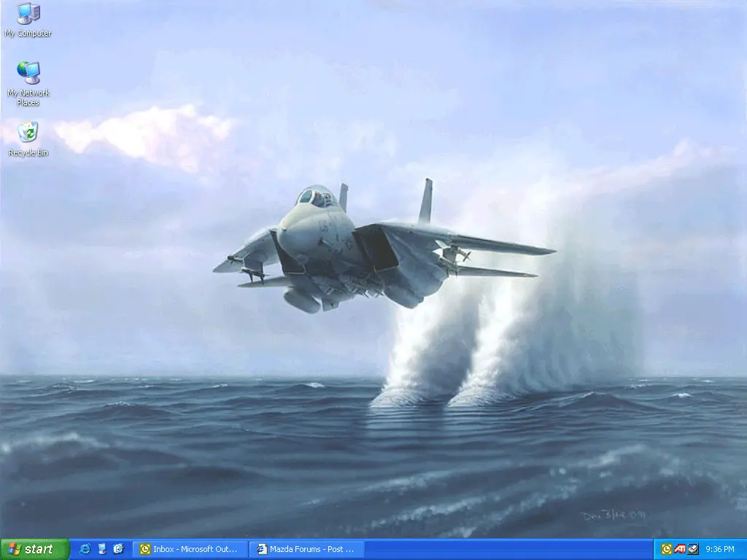
Task: Launch Internet Explorer from Quick Launch
Action: pos(85,549)
